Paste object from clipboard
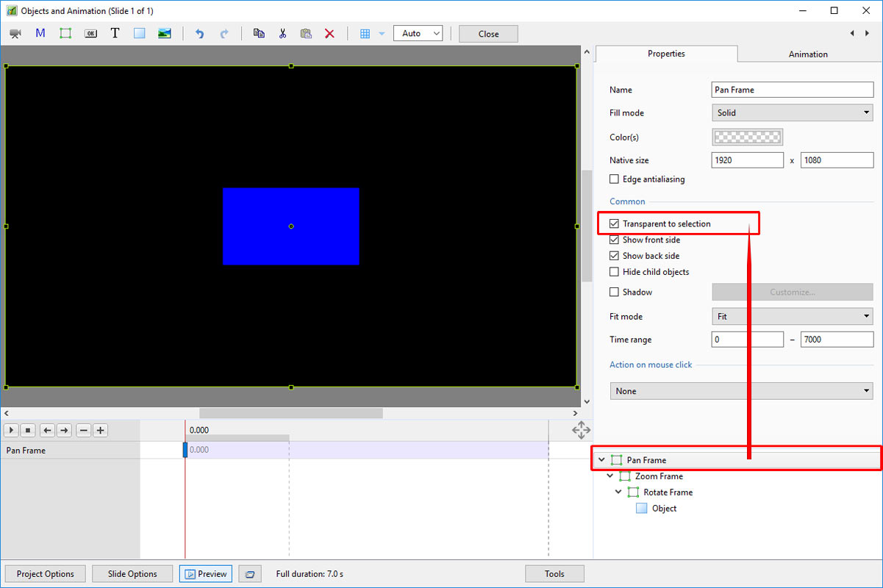The image size is (883, 588). pyautogui.click(x=306, y=34)
